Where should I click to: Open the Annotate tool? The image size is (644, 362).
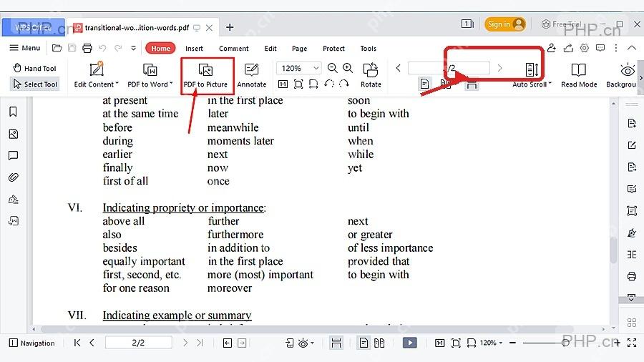click(x=251, y=76)
